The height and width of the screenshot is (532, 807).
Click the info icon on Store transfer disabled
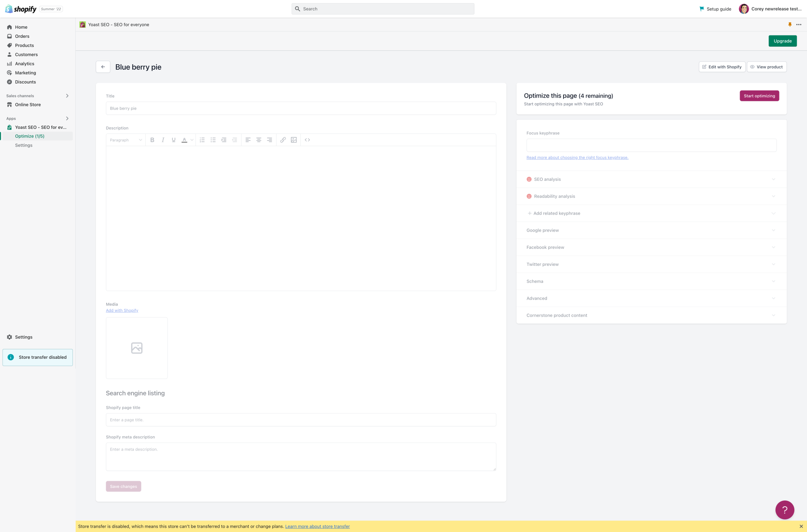[x=11, y=357]
